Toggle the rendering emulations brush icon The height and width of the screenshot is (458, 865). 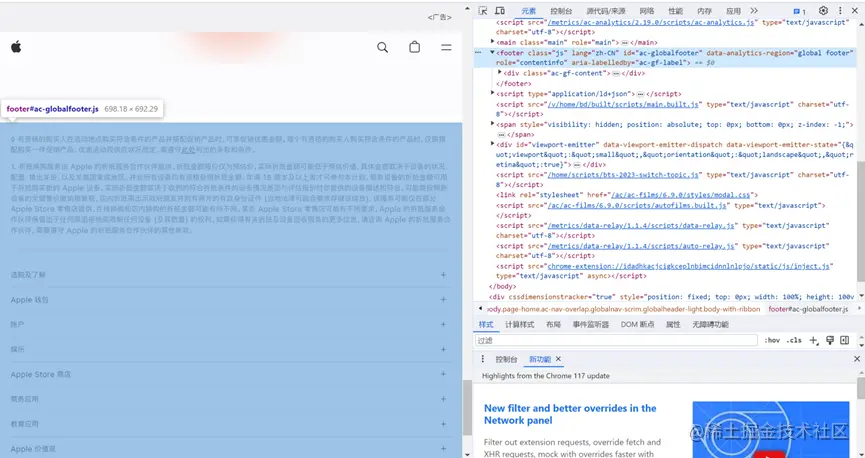pos(830,340)
